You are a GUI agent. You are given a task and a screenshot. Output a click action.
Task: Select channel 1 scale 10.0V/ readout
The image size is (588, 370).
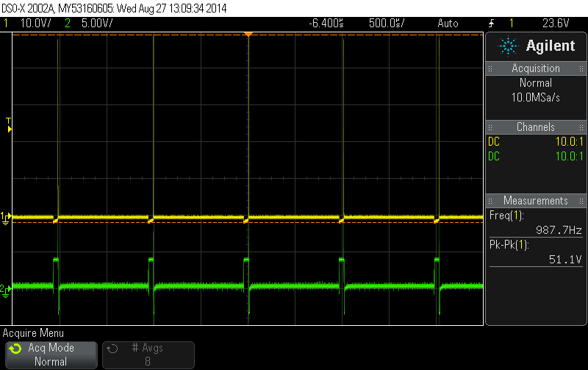(x=35, y=24)
